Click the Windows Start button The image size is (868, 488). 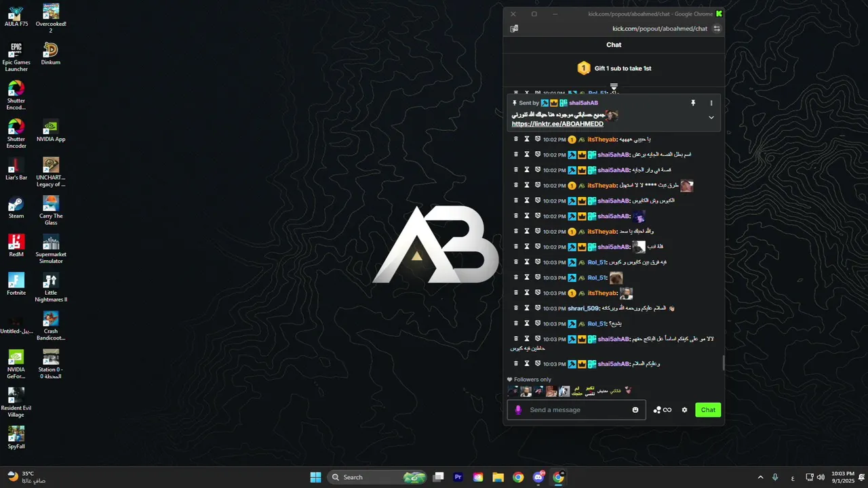point(315,477)
